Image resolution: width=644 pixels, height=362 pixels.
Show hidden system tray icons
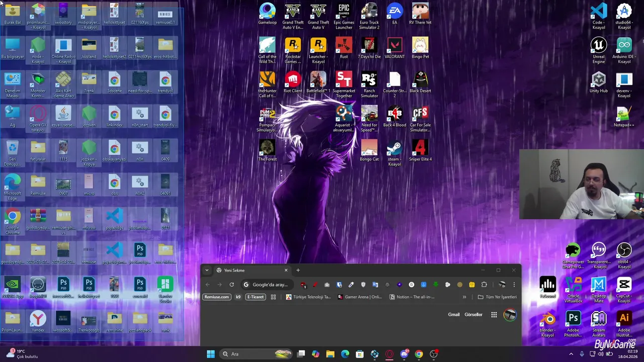(571, 354)
